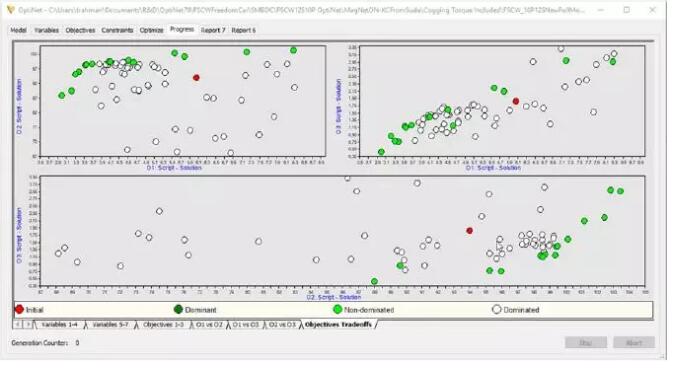Show the Objectives 1-3 chart tab
675x370 pixels.
pos(163,324)
